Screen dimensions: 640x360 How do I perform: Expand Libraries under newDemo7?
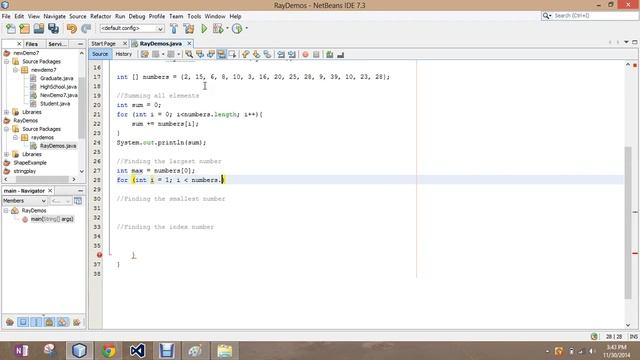pyautogui.click(x=7, y=112)
